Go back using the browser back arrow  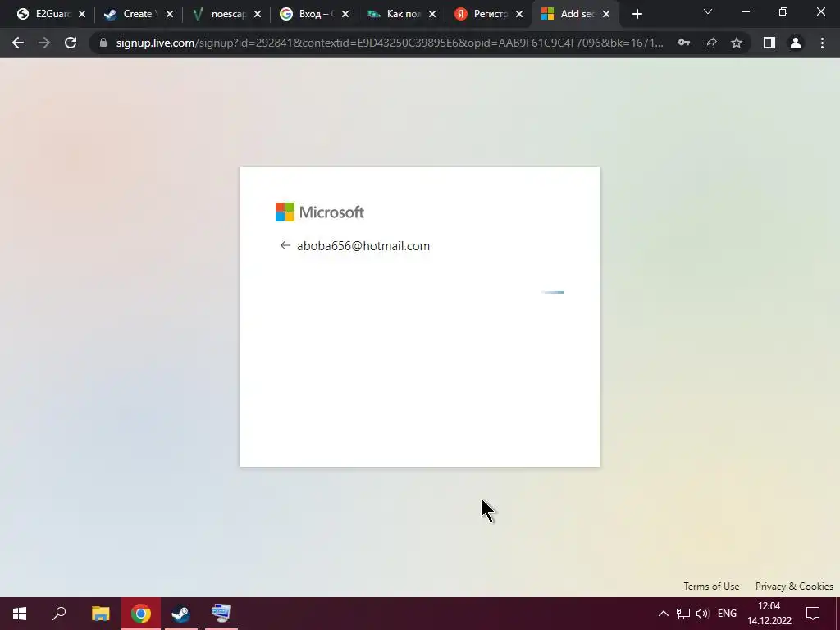(x=18, y=43)
